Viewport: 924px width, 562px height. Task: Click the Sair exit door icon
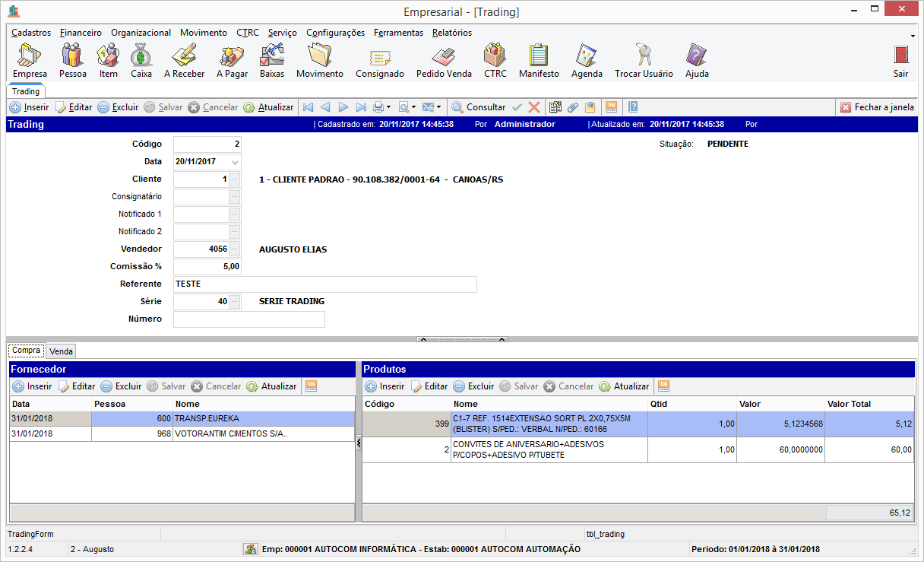click(901, 60)
